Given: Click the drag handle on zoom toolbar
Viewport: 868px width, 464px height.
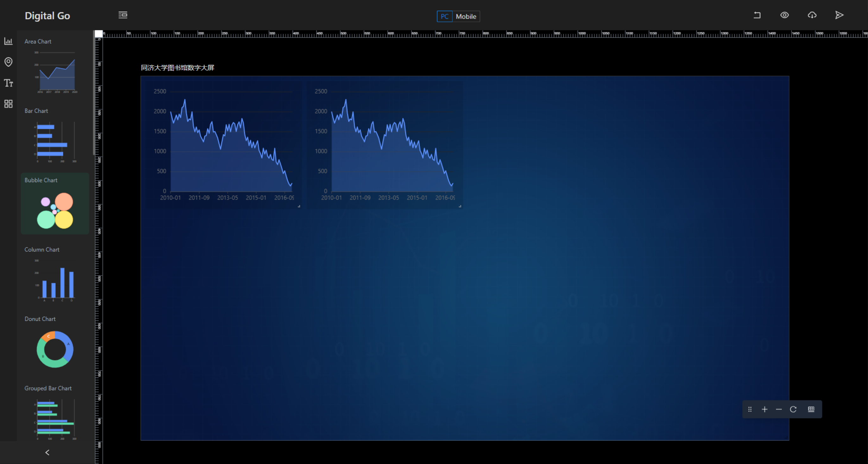Looking at the screenshot, I should pyautogui.click(x=750, y=410).
